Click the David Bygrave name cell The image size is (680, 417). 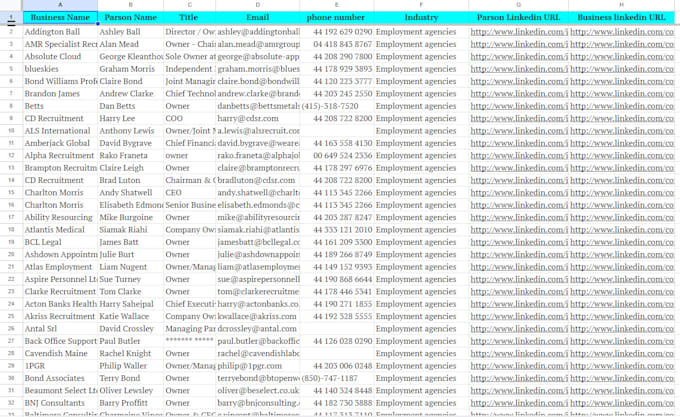(x=131, y=143)
